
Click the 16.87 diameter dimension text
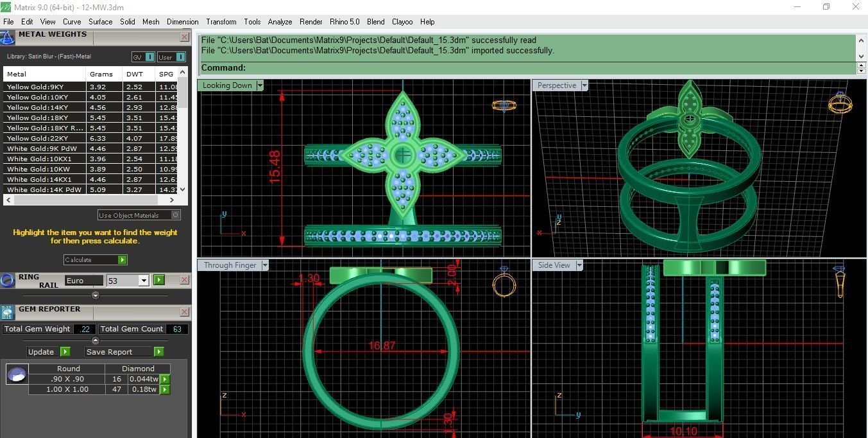382,346
